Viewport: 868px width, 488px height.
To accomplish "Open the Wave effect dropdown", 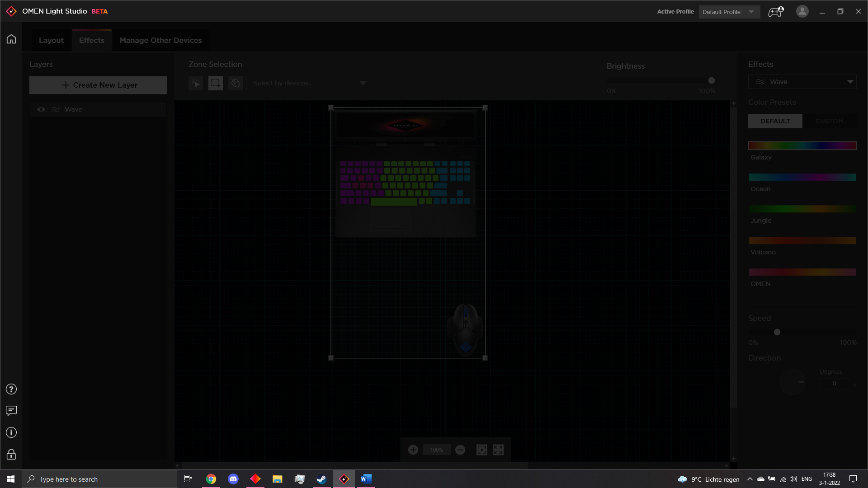I will tap(802, 82).
